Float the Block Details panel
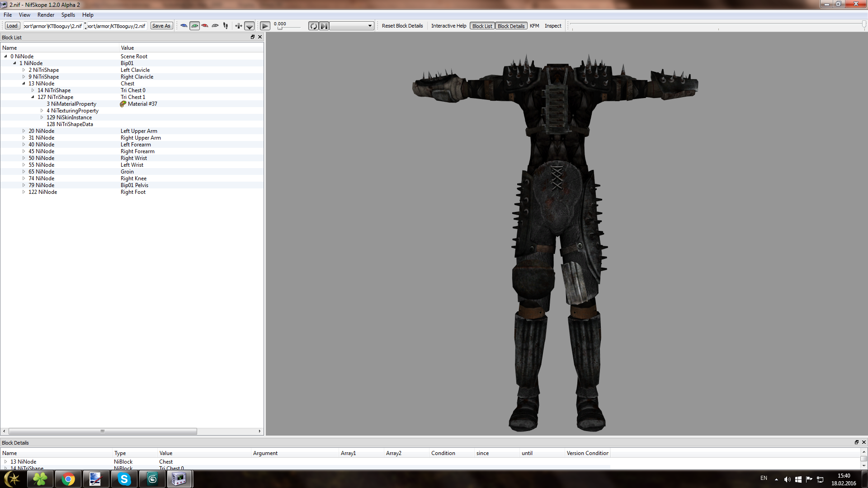The image size is (868, 488). (x=856, y=442)
